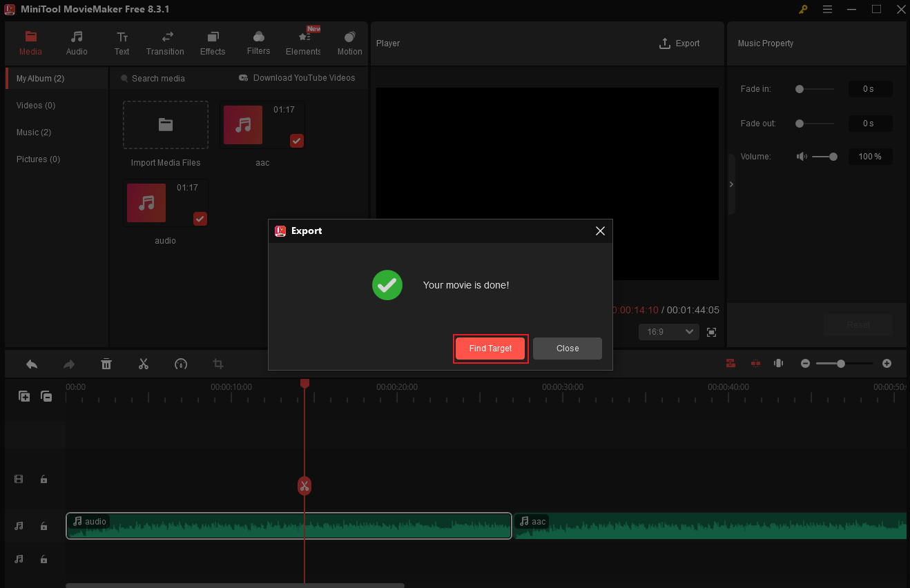Image resolution: width=910 pixels, height=588 pixels.
Task: Click the Find Target button
Action: 490,349
